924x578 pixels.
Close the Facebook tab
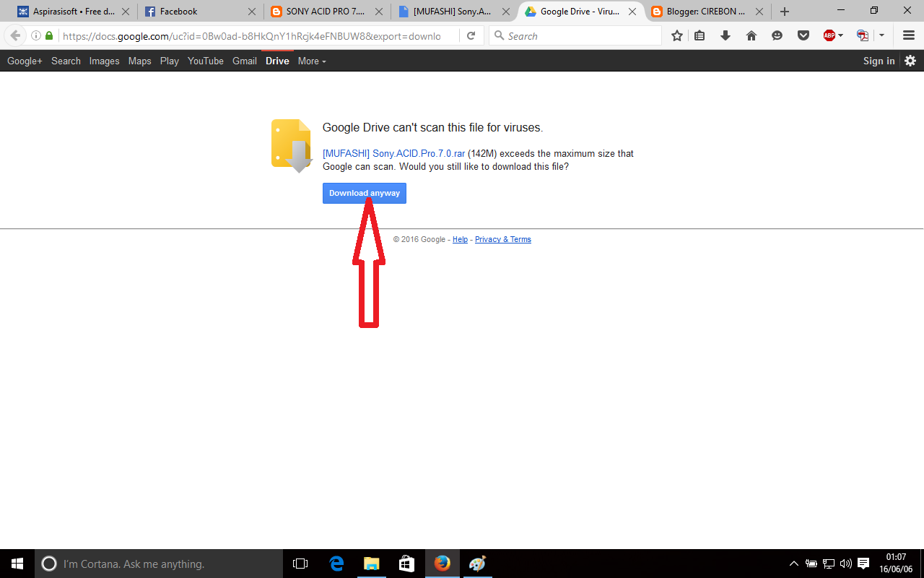pos(252,12)
